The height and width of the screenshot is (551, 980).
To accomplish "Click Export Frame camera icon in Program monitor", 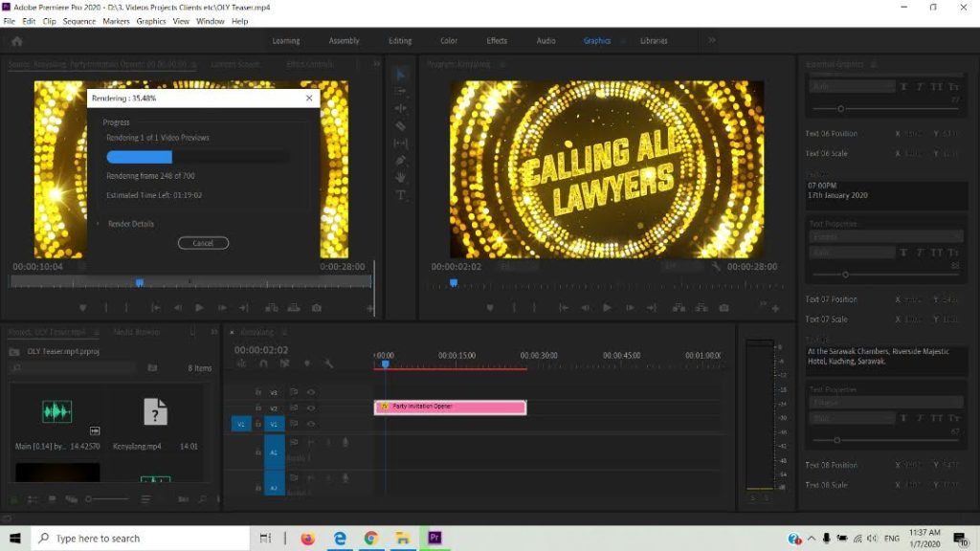I will tap(724, 308).
